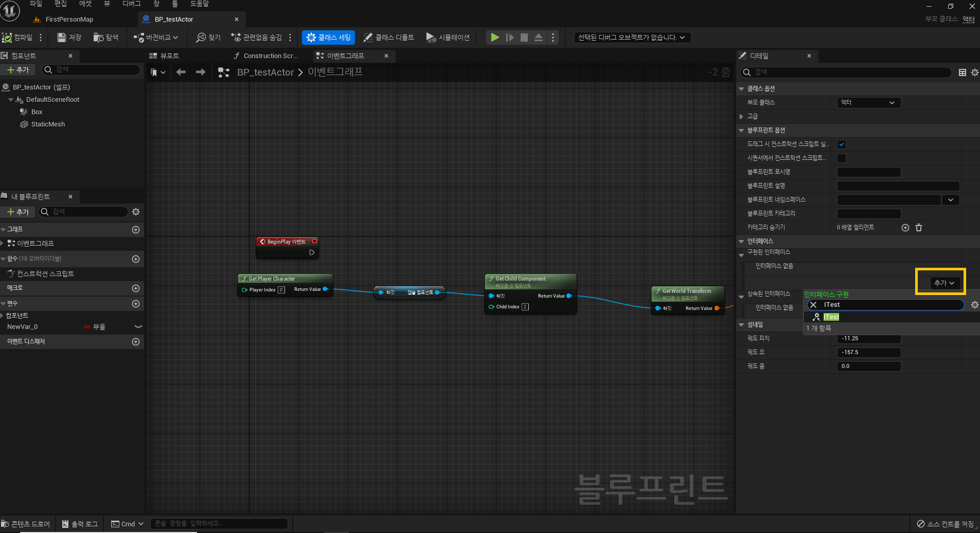Viewport: 980px width, 533px height.
Task: Toggle Hide Unrelated (관련없음 숨김)
Action: (x=257, y=38)
